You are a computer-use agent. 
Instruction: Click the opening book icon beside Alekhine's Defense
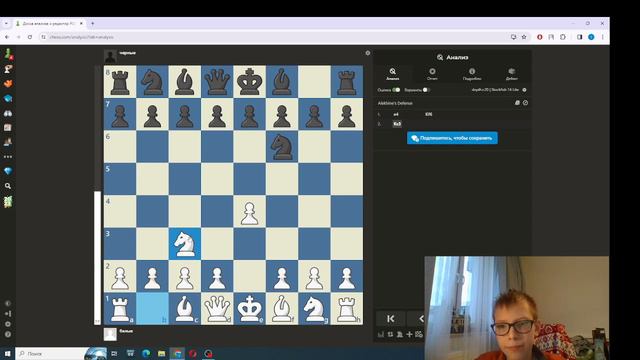(x=517, y=103)
